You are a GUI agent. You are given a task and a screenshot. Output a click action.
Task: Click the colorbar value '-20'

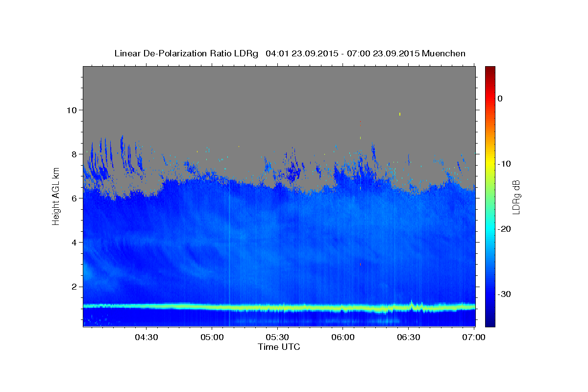[x=505, y=229]
